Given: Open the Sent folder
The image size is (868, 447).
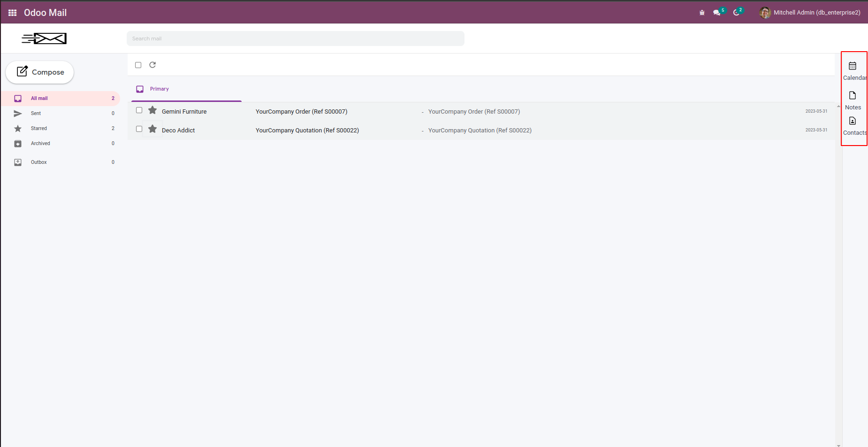Looking at the screenshot, I should 61,113.
